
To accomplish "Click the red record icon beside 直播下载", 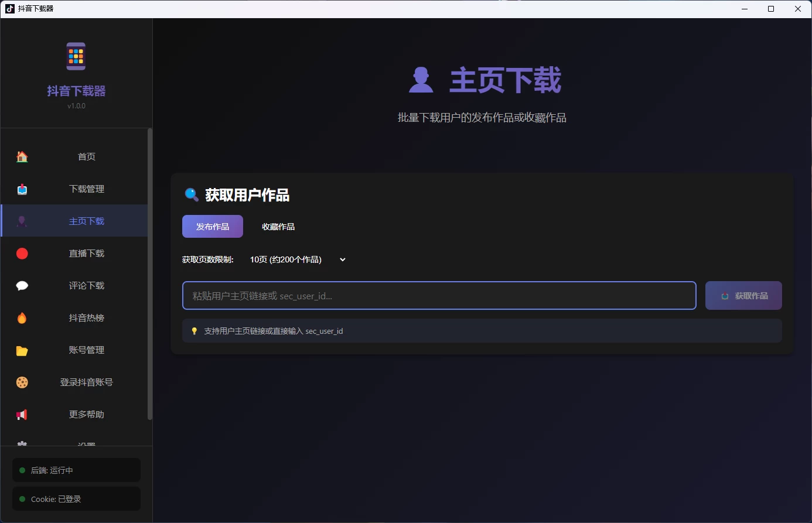I will (x=22, y=253).
